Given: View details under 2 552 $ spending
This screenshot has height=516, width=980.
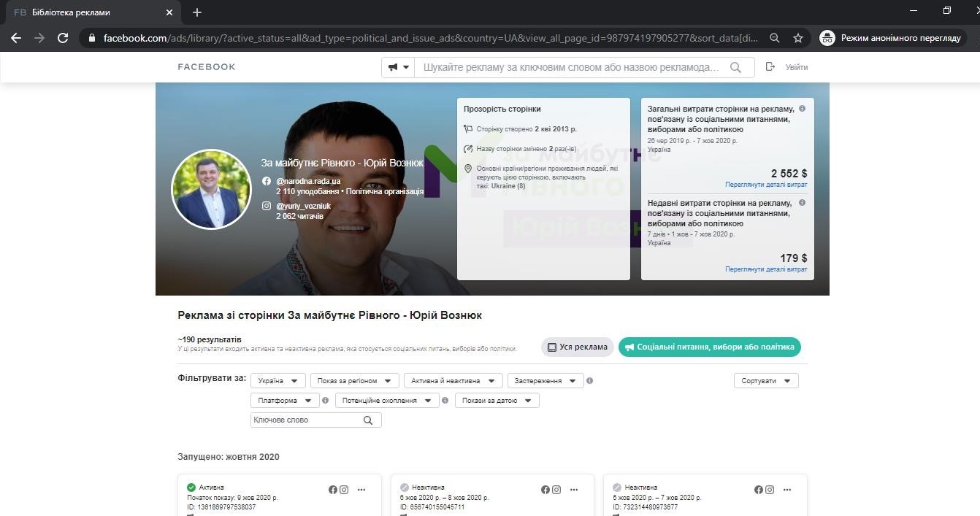Looking at the screenshot, I should pos(766,185).
